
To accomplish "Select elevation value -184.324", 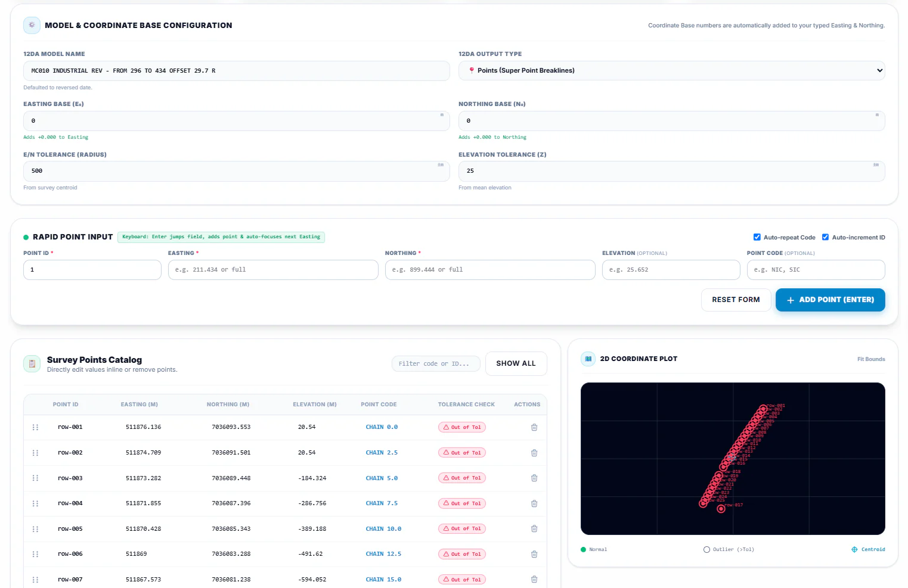I will point(312,478).
